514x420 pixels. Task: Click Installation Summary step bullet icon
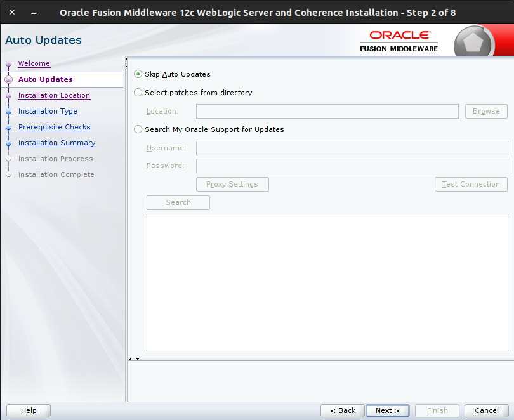click(x=9, y=143)
